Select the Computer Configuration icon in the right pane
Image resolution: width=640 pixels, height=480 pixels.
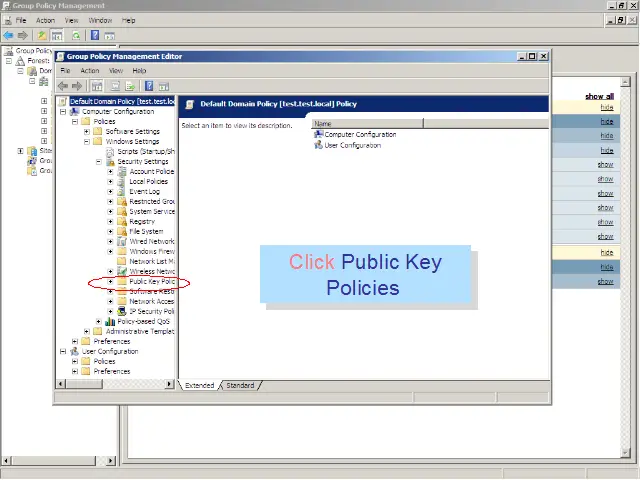319,134
